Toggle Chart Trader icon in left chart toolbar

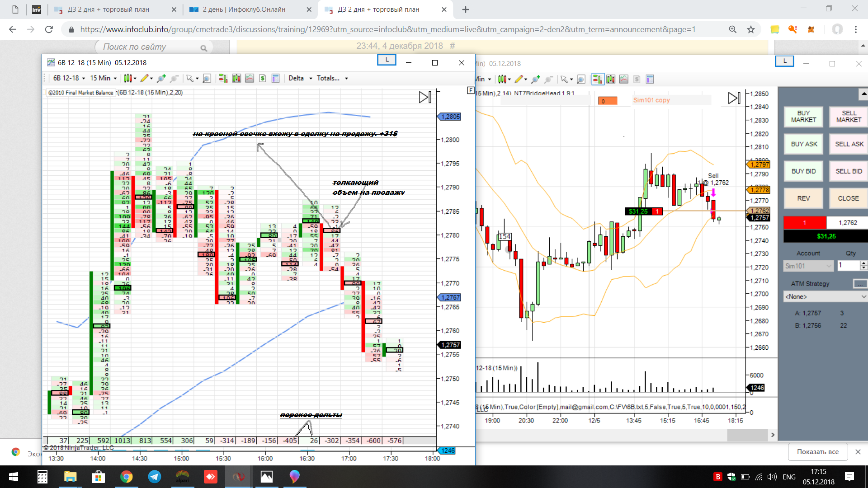pos(223,78)
